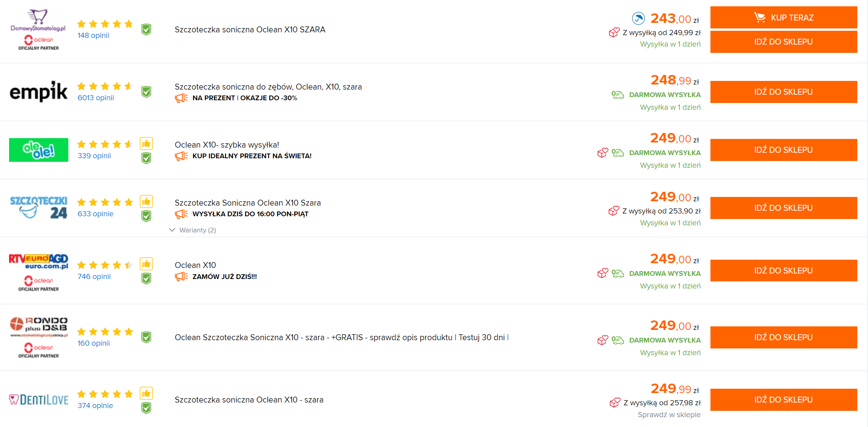Expand the Warianty (2) list

click(x=193, y=230)
